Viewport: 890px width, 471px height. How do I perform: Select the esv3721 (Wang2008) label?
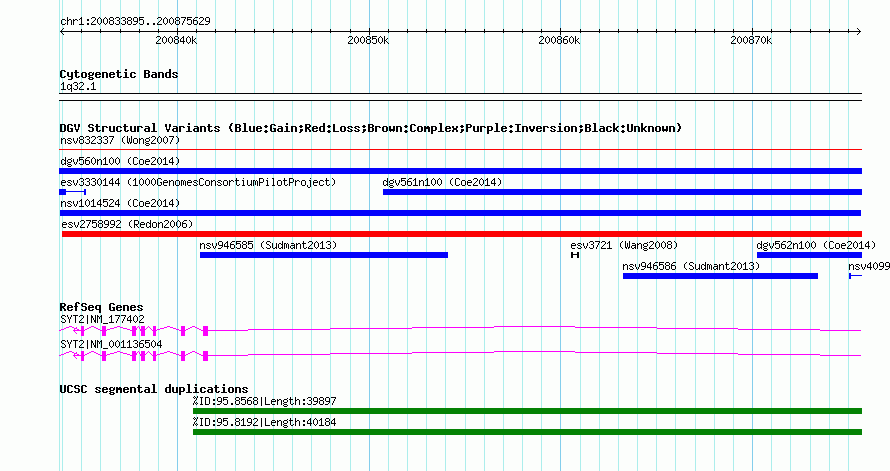[624, 245]
